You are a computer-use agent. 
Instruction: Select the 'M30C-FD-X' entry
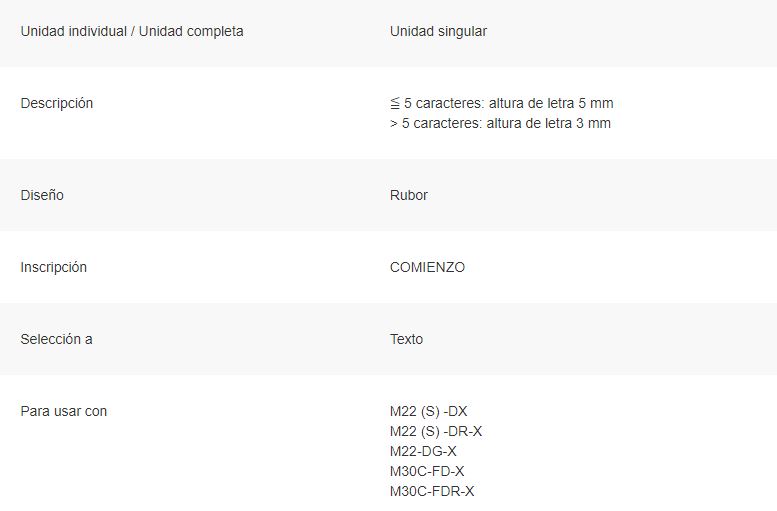[427, 471]
